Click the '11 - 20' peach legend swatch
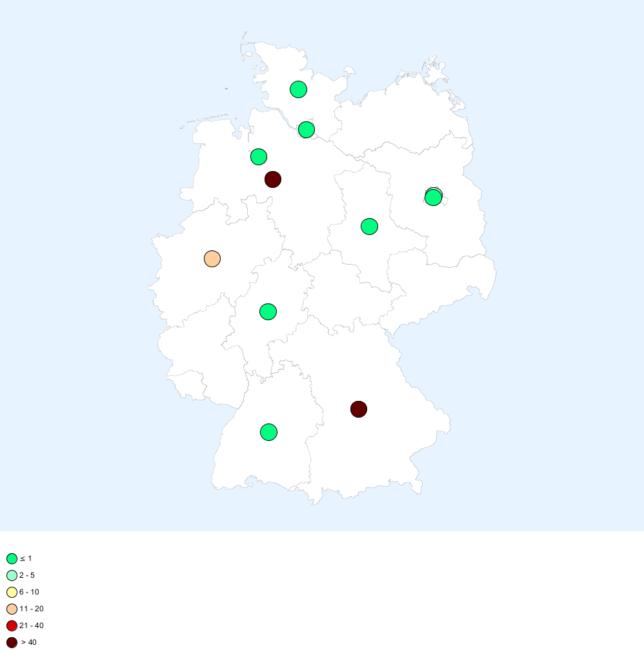The height and width of the screenshot is (652, 644). coord(12,609)
